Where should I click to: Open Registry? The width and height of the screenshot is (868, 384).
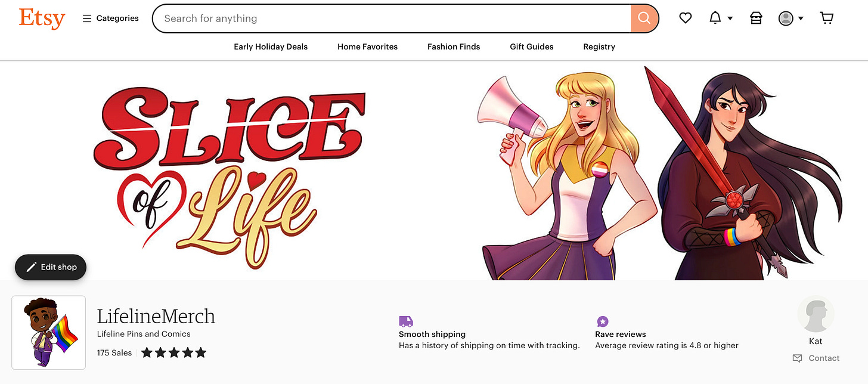(599, 47)
